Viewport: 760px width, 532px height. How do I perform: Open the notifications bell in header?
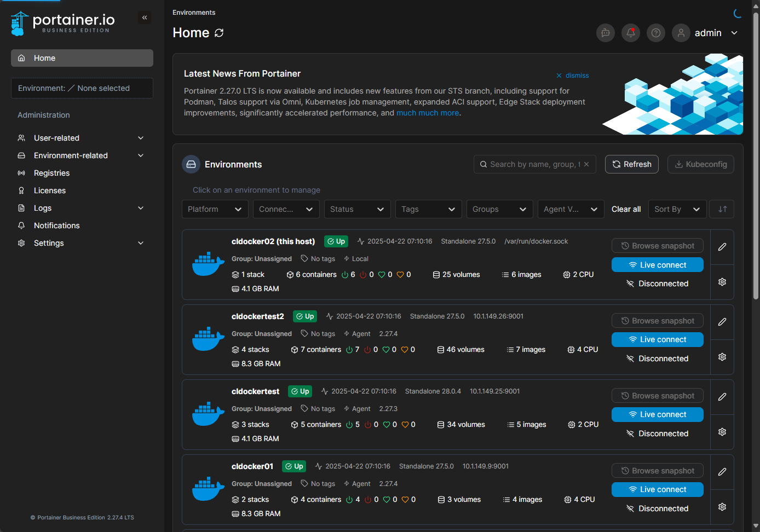pos(631,33)
